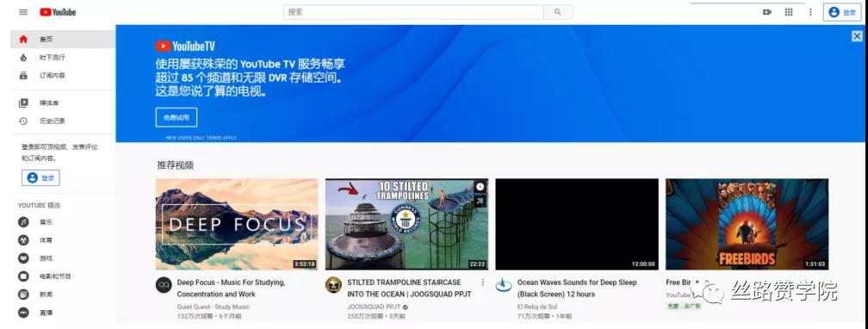Image resolution: width=868 pixels, height=329 pixels.
Task: Open the three-dot settings menu
Action: 810,12
